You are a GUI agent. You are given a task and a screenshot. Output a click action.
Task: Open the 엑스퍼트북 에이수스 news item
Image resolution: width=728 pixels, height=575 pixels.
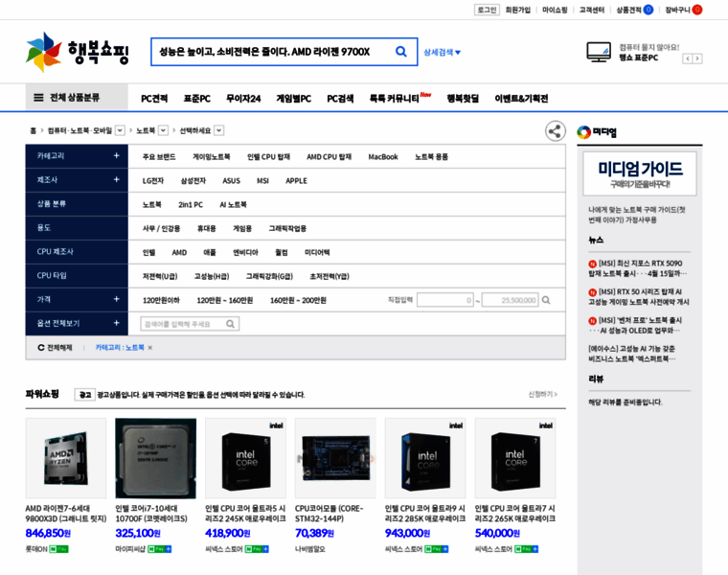click(x=631, y=354)
